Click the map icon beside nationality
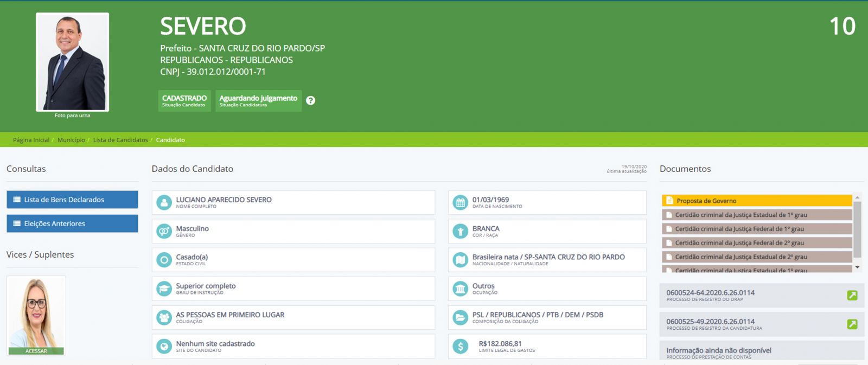 [x=460, y=260]
